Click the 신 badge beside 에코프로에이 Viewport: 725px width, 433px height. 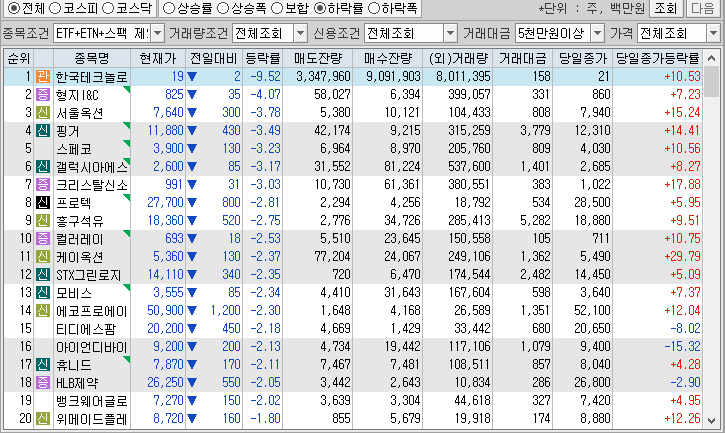43,310
